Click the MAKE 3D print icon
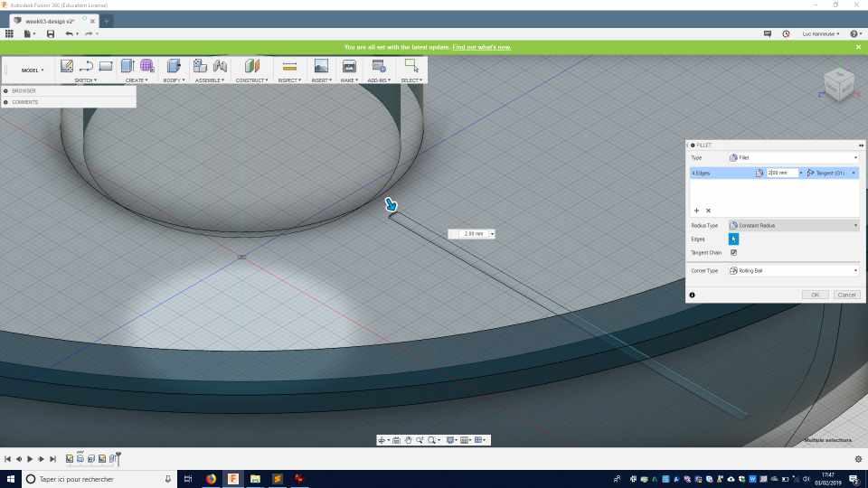 tap(349, 66)
